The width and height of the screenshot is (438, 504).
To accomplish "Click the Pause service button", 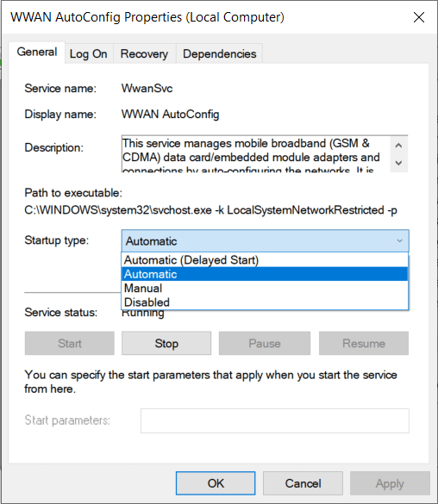I will point(265,343).
